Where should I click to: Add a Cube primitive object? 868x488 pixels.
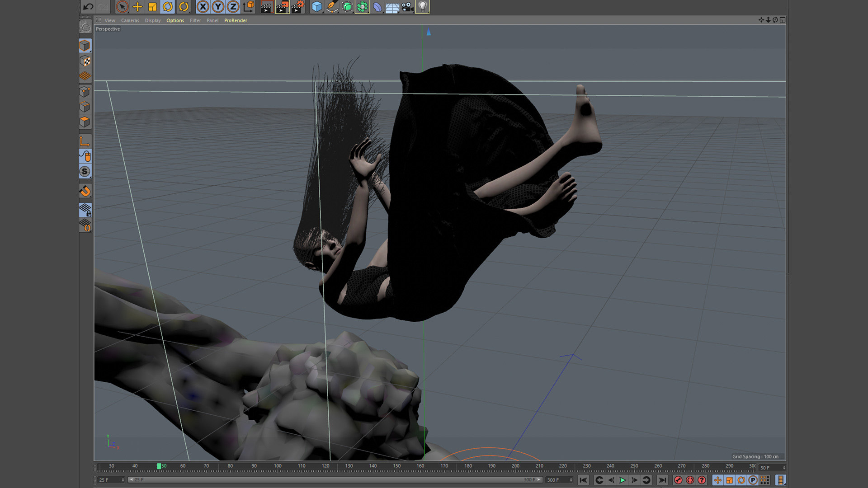[316, 7]
